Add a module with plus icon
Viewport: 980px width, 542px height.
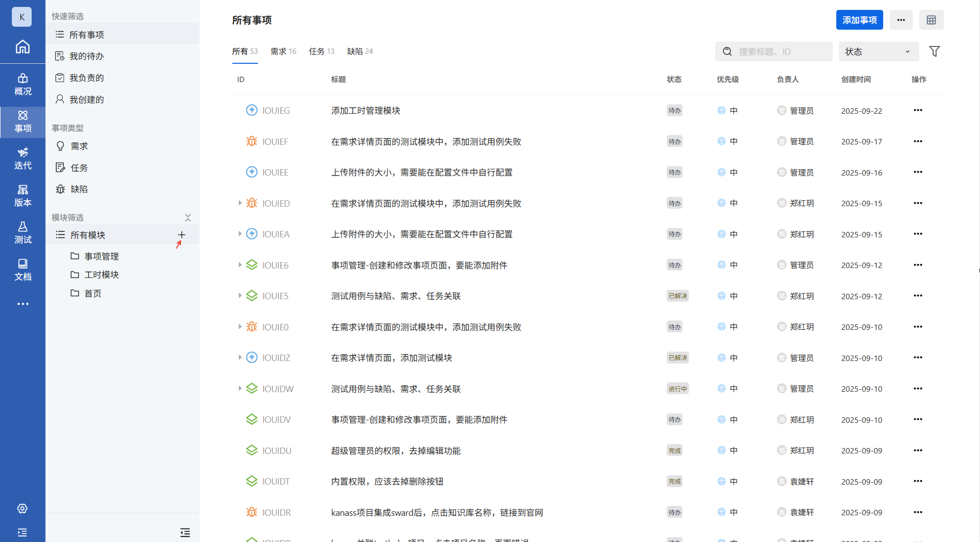(181, 235)
